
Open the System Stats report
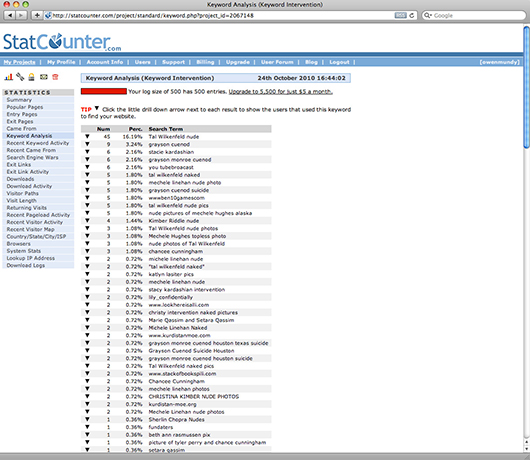(24, 251)
